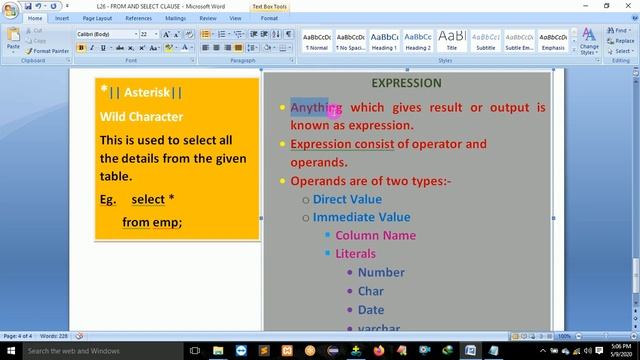Center the text

[x=216, y=48]
